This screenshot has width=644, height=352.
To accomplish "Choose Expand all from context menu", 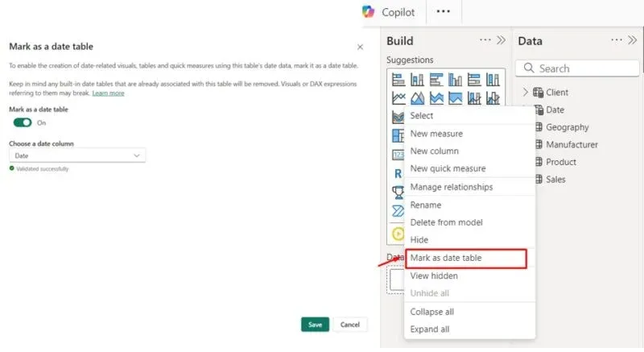I will click(x=469, y=329).
